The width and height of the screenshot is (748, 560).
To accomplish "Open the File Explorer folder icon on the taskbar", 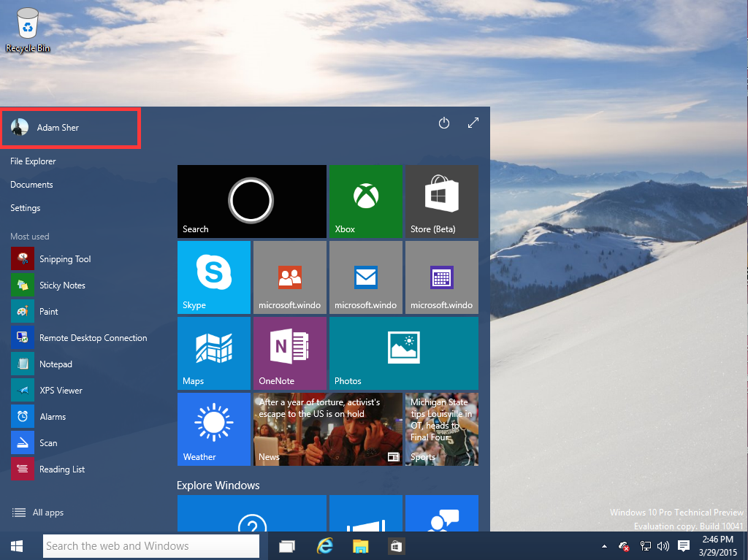I will tap(361, 546).
